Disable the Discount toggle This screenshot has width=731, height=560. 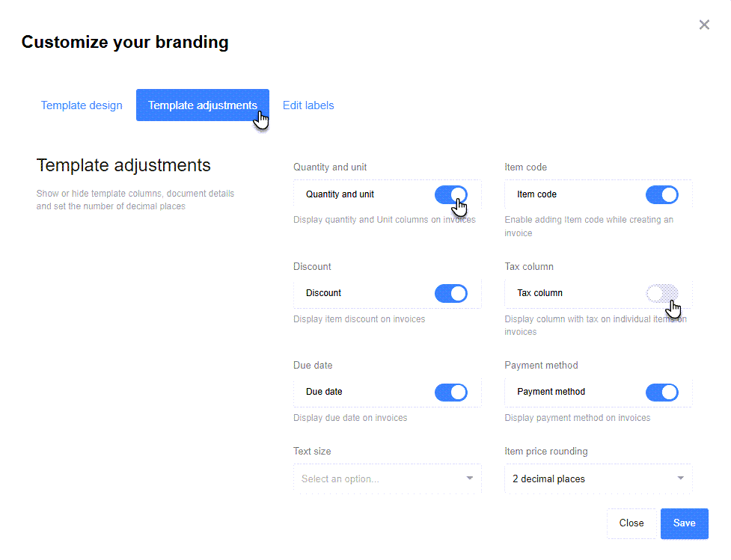[450, 293]
